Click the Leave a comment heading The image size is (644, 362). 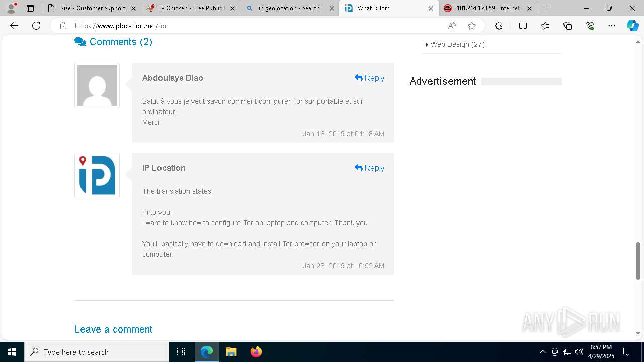[114, 329]
